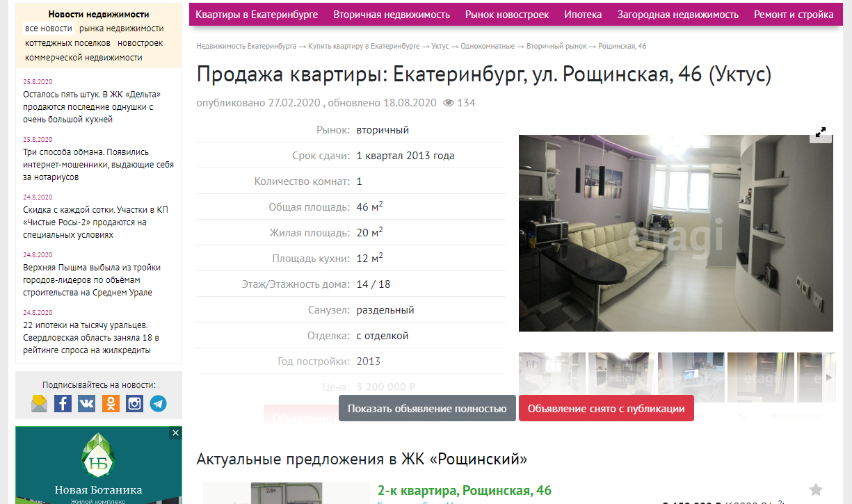Click the page title Продажа квартиры
The height and width of the screenshot is (504, 852).
coord(484,75)
